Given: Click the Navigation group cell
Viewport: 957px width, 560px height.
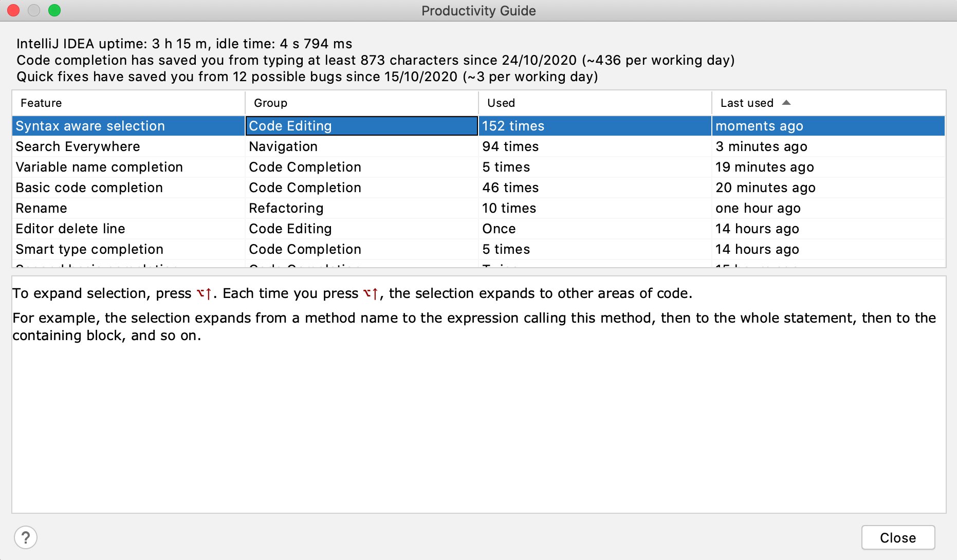Looking at the screenshot, I should coord(362,146).
